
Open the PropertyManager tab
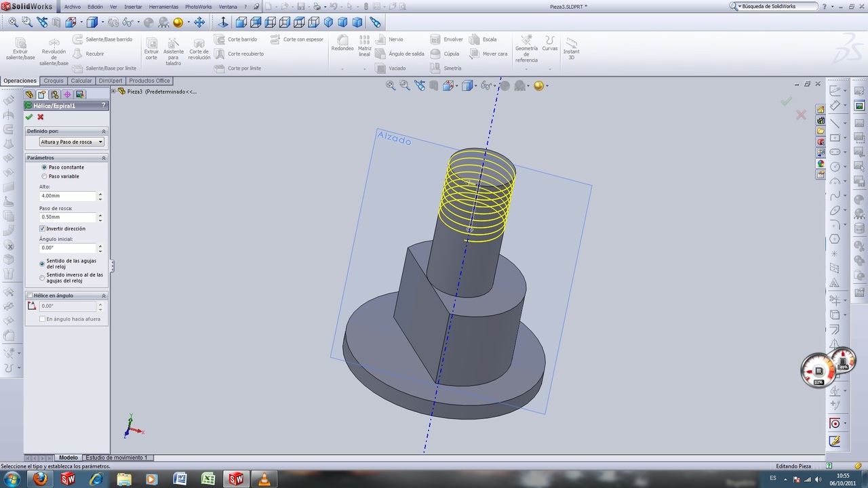tap(41, 94)
